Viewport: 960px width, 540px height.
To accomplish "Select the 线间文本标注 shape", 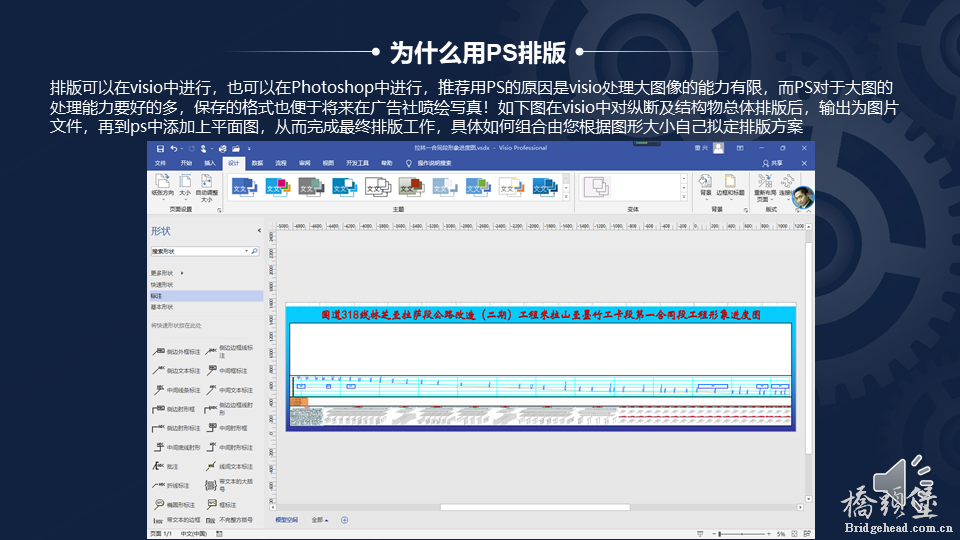I will pos(230,466).
